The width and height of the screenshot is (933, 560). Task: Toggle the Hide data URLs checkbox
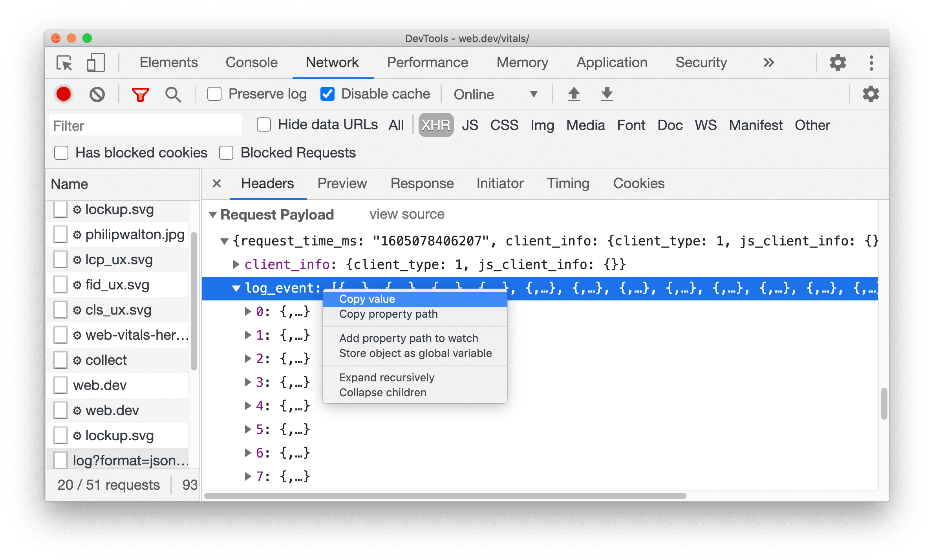(x=264, y=125)
